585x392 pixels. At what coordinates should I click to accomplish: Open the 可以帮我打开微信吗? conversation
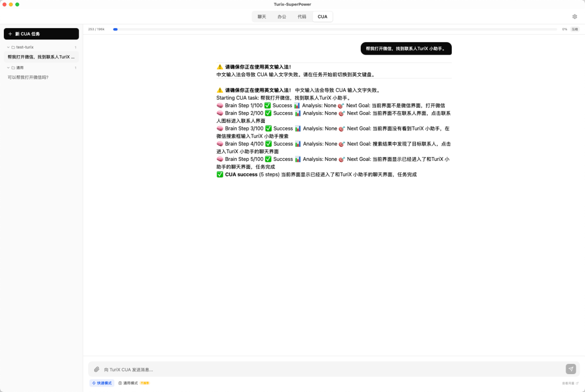coord(28,77)
